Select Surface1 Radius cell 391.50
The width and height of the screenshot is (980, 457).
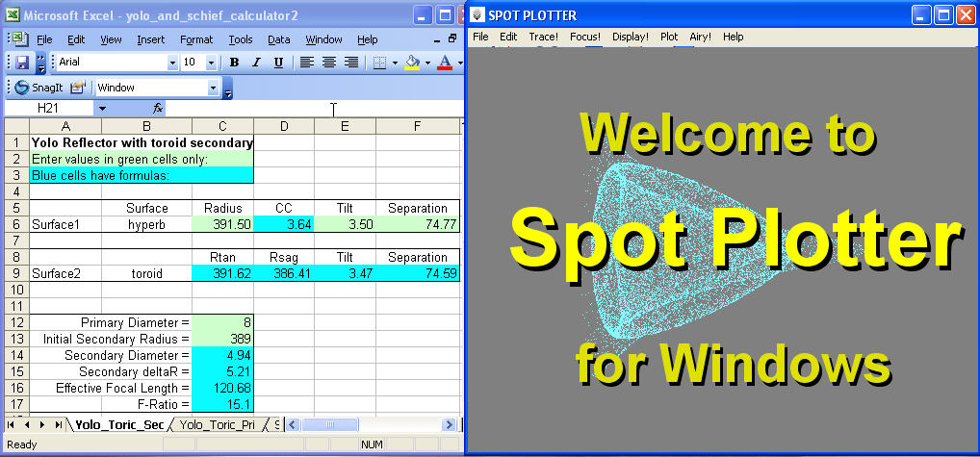pyautogui.click(x=222, y=224)
